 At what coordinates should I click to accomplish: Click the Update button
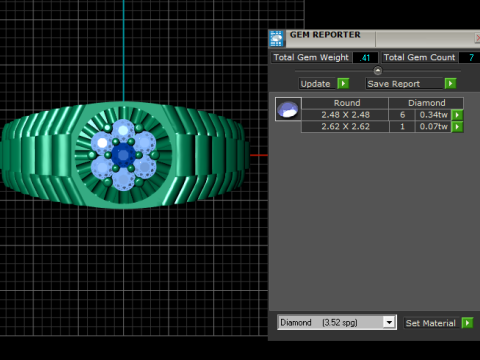[316, 84]
